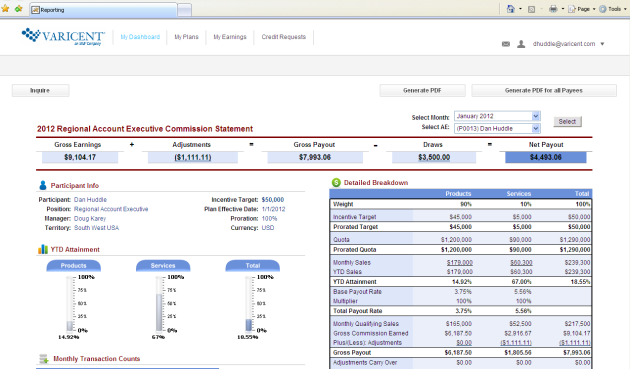Viewport: 630px width, 369px height.
Task: Click position Regional Account Executive
Action: click(x=111, y=209)
